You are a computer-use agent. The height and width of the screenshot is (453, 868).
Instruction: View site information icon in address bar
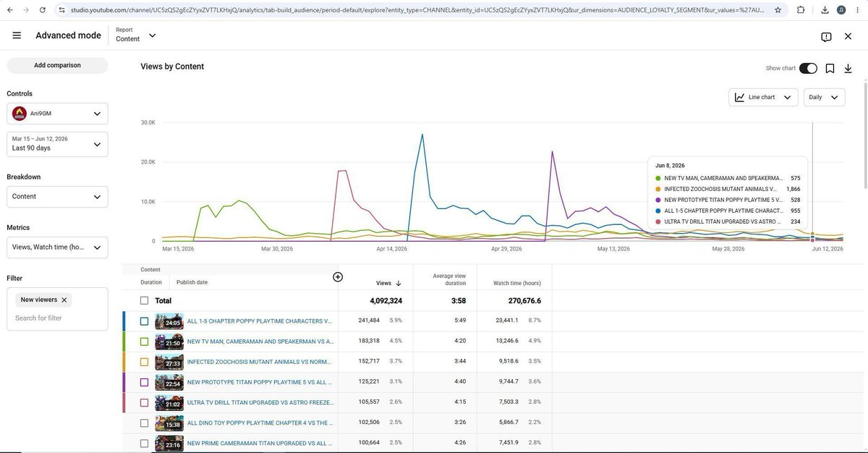pyautogui.click(x=62, y=10)
